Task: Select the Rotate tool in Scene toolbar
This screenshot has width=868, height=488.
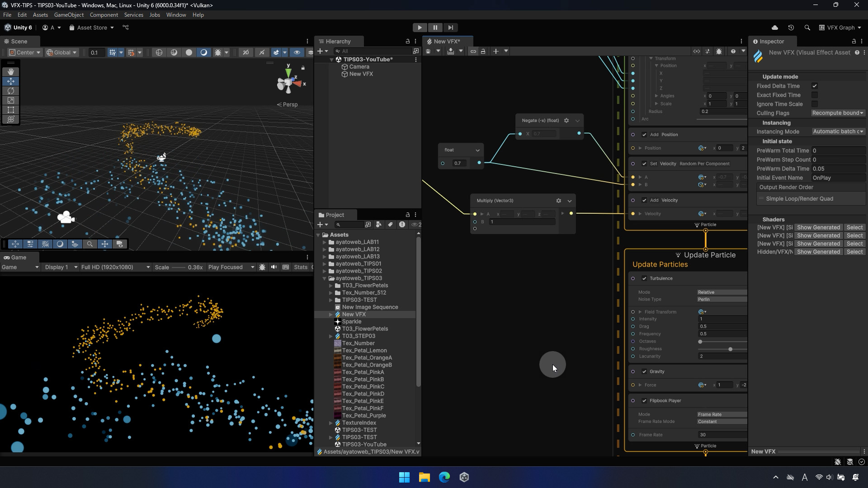Action: 11,91
